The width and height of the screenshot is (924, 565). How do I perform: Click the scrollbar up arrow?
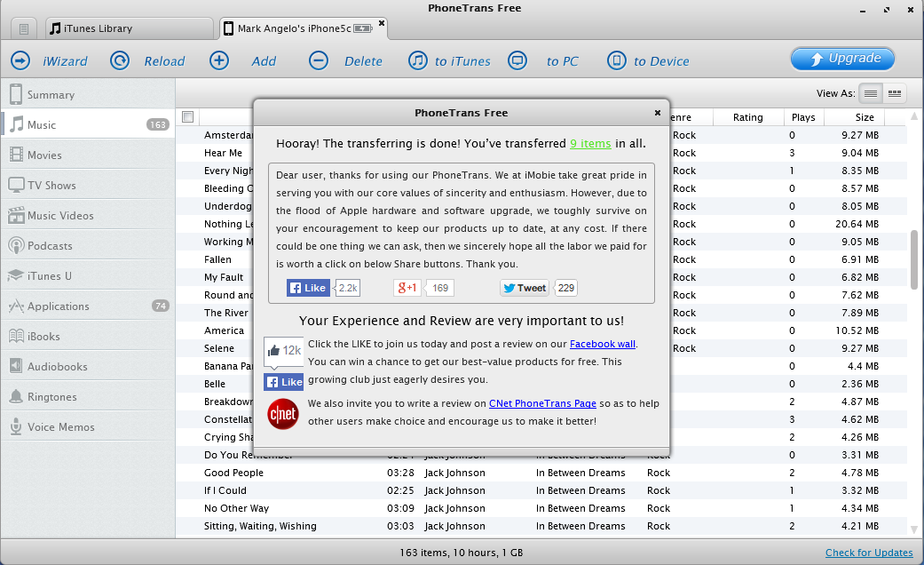click(x=914, y=115)
